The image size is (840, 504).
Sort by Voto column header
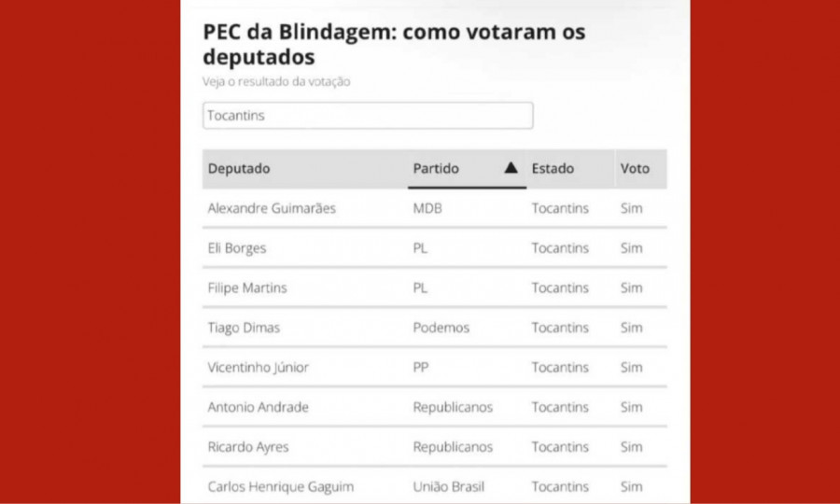tap(635, 169)
